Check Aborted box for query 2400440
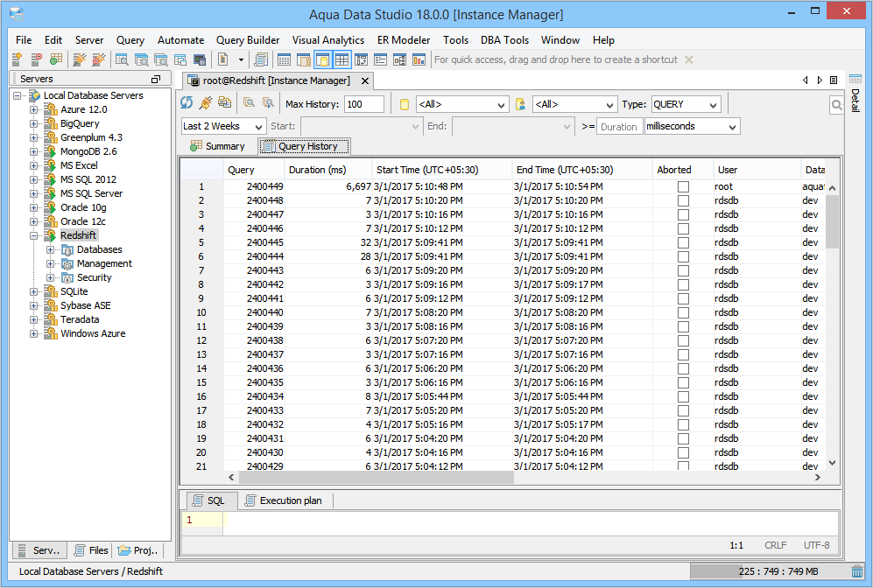 click(x=683, y=312)
